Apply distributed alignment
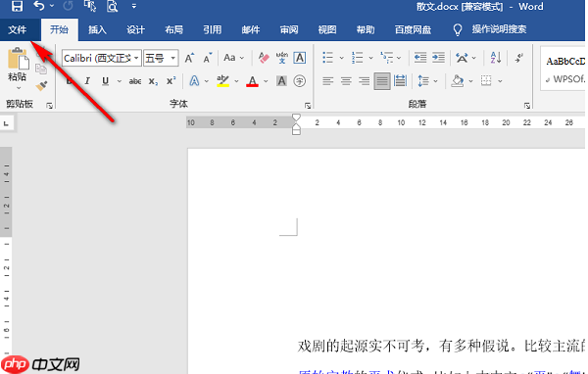The image size is (588, 374). [401, 81]
